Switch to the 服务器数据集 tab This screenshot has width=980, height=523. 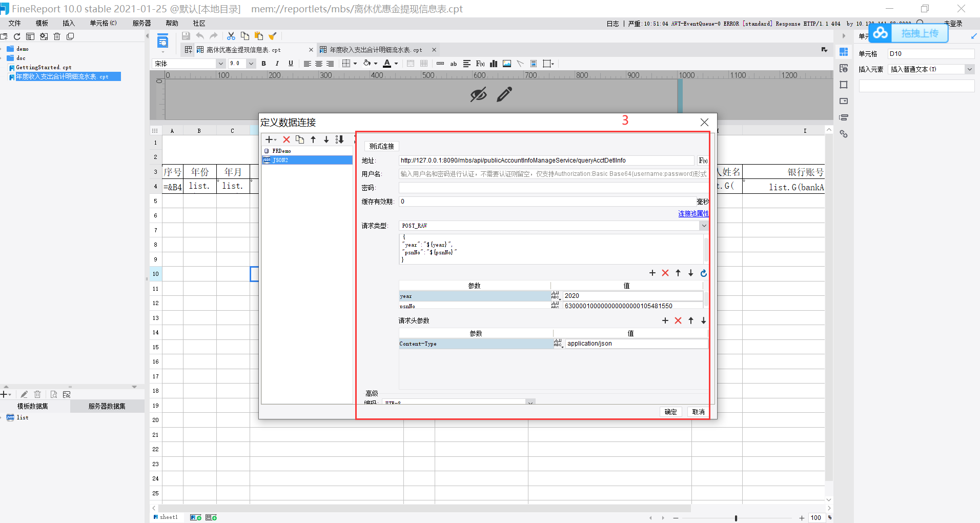(x=107, y=406)
